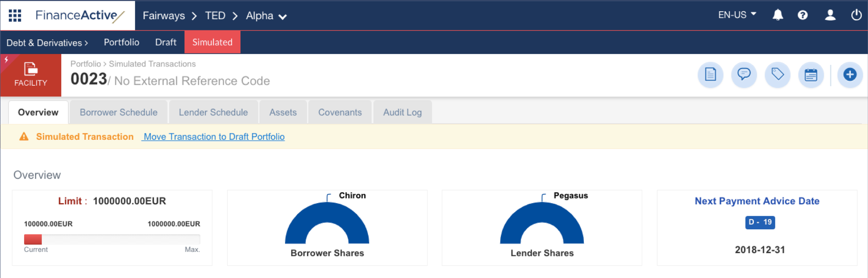Viewport: 868px width, 278px height.
Task: Open the user profile icon
Action: pos(830,15)
